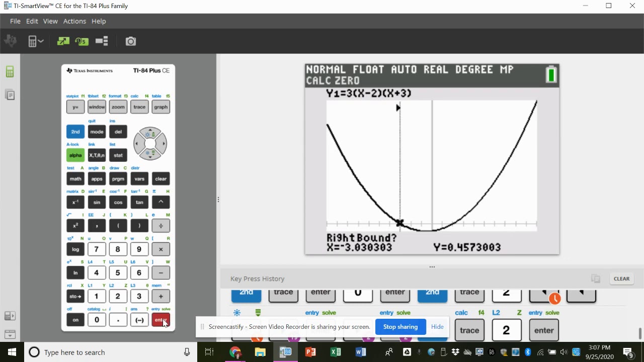The width and height of the screenshot is (644, 362).
Task: Click the division calculator key
Action: click(x=161, y=226)
